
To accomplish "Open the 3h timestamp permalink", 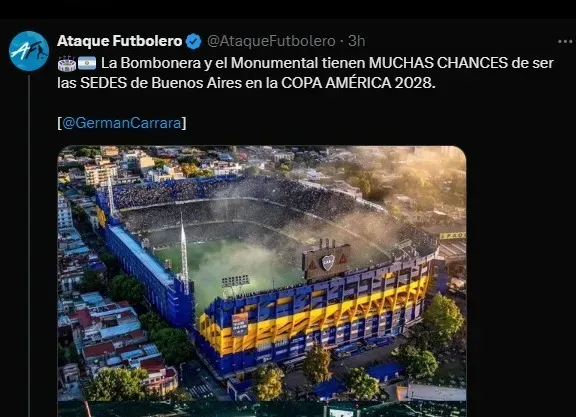I will pos(356,41).
